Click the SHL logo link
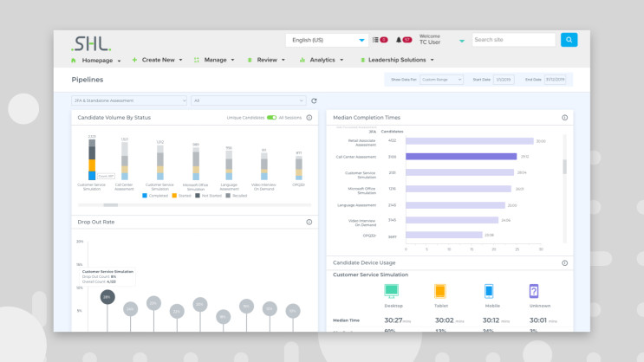The width and height of the screenshot is (644, 362). tap(91, 42)
